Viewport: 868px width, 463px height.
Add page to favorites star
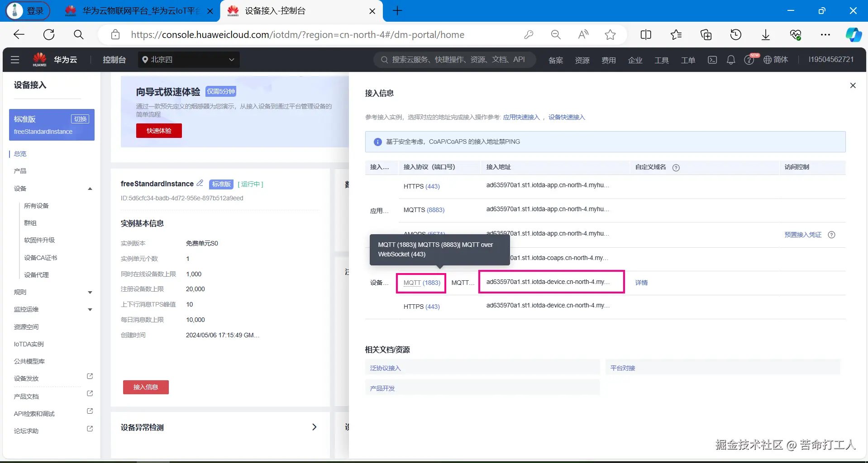610,35
